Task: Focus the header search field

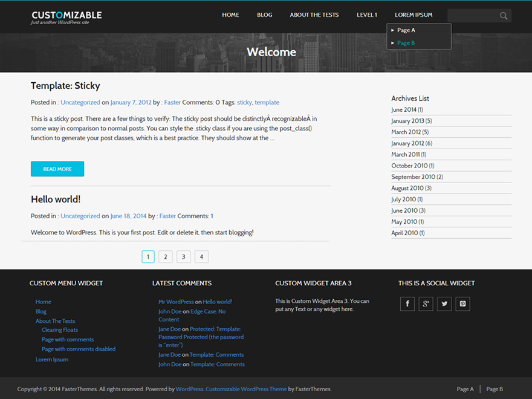Action: tap(473, 16)
